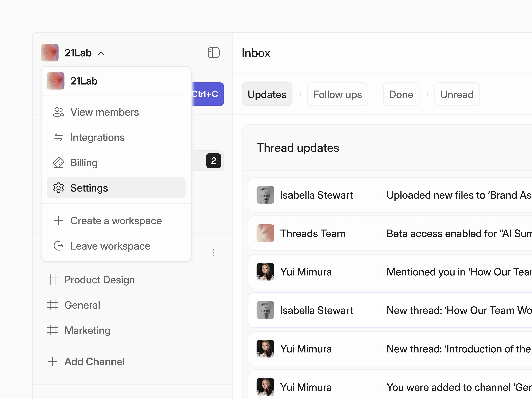This screenshot has width=532, height=399.
Task: Click the 21Lab workspace logo avatar
Action: (50, 53)
